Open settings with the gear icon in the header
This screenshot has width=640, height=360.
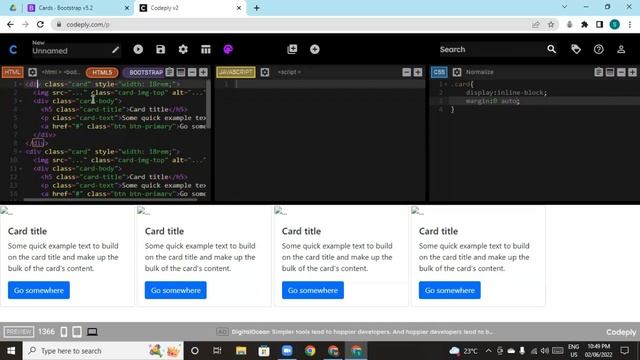(183, 49)
